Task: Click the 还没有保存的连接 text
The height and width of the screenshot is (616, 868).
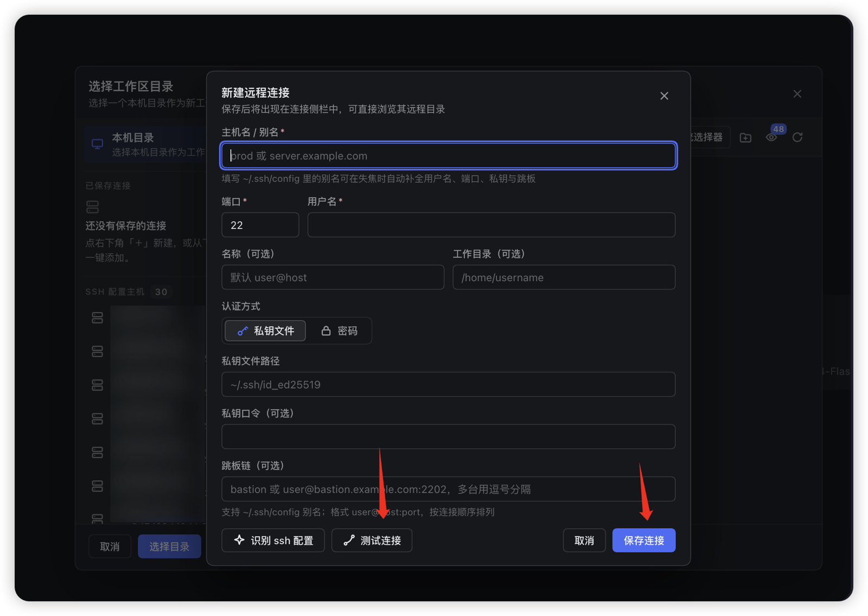Action: coord(126,226)
